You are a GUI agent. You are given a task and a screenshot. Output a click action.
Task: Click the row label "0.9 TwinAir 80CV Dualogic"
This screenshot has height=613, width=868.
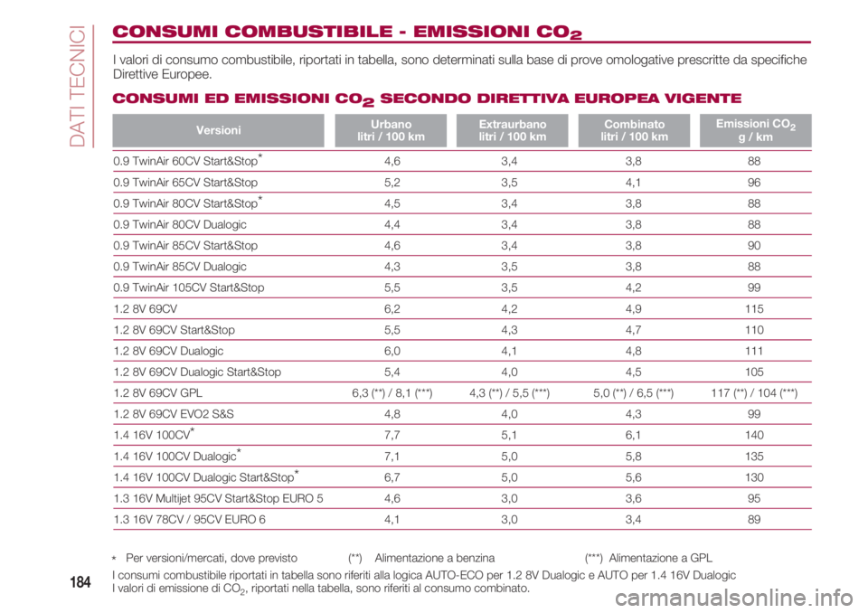(x=180, y=224)
